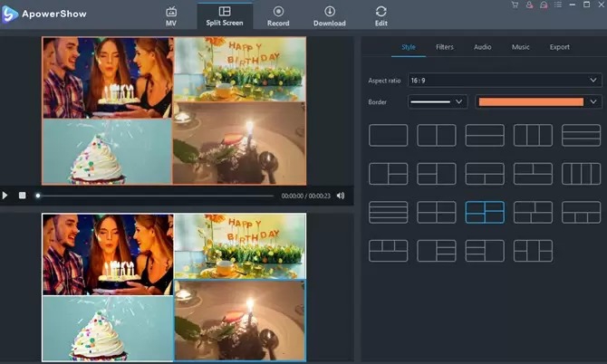Choose the even two-by-two grid layout

point(437,212)
